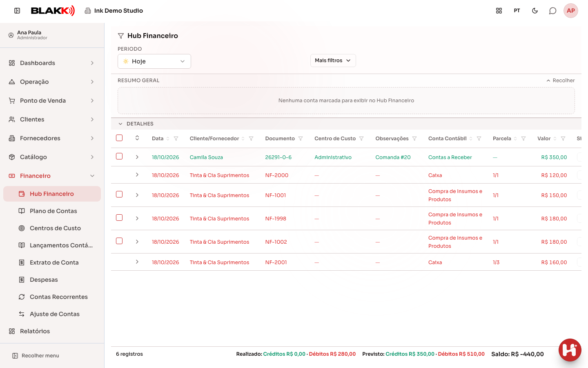Check the NF-1998 row checkbox

tap(119, 218)
